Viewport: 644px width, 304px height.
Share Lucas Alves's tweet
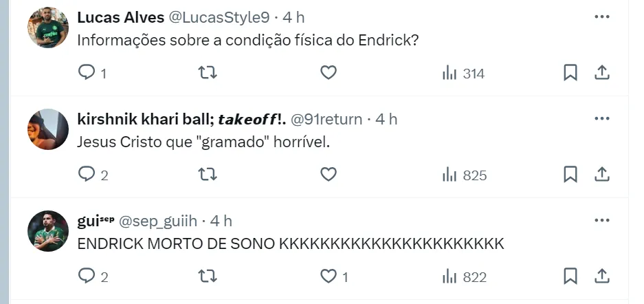(601, 72)
